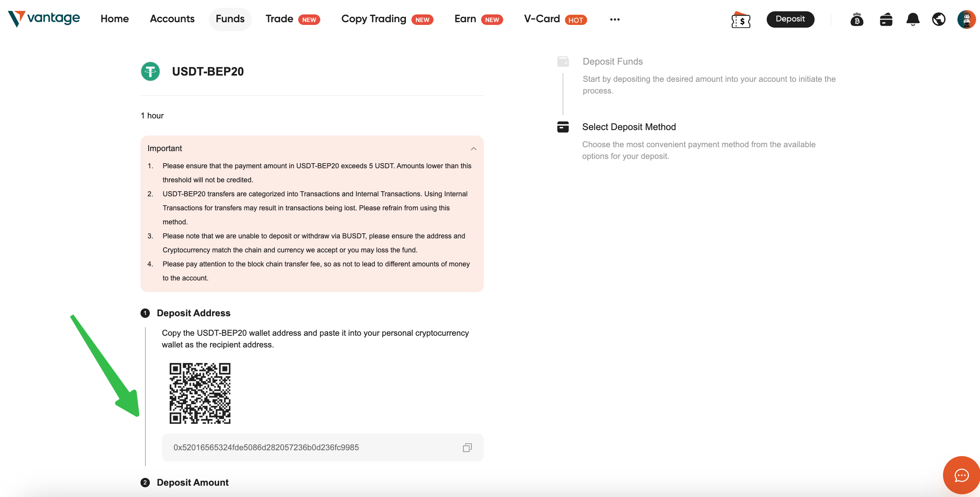
Task: Click the USDT Tether coin icon
Action: pos(150,71)
